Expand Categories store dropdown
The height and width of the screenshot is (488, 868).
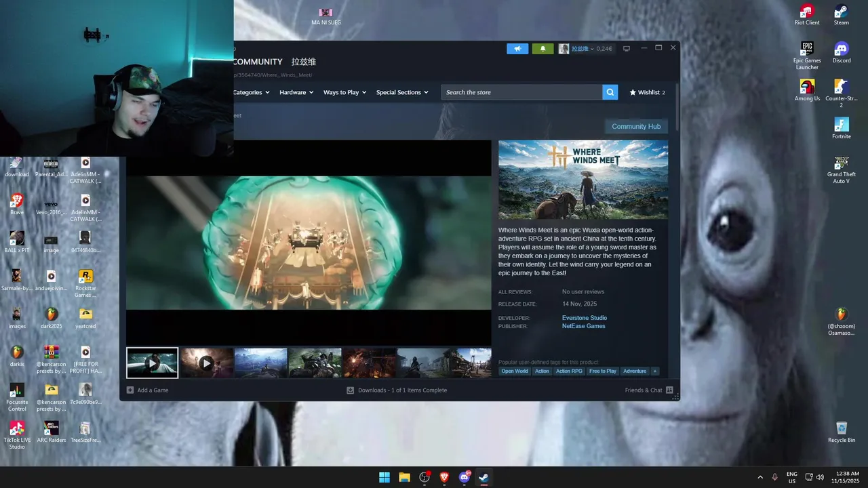[251, 92]
